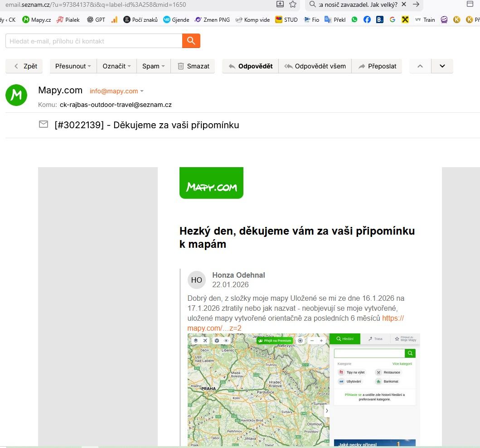
Task: Bookmark the page with star icon
Action: click(x=293, y=5)
